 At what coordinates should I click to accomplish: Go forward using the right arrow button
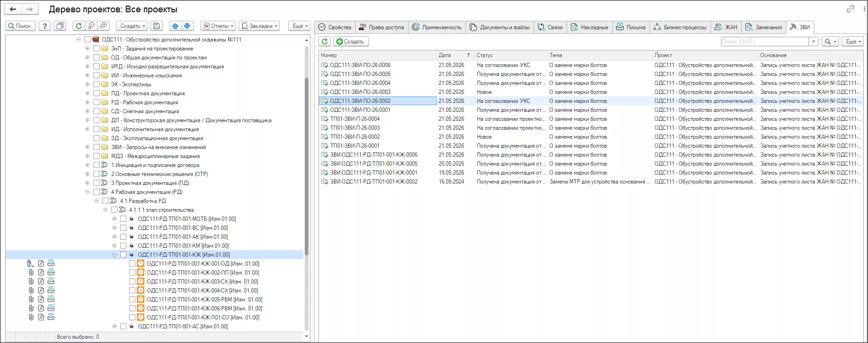[29, 9]
